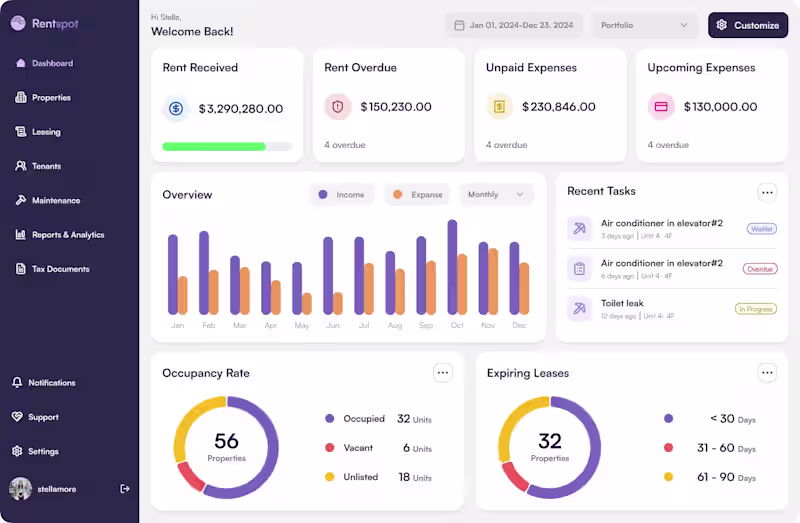Open the Monthly period dropdown
This screenshot has width=800, height=523.
click(496, 194)
